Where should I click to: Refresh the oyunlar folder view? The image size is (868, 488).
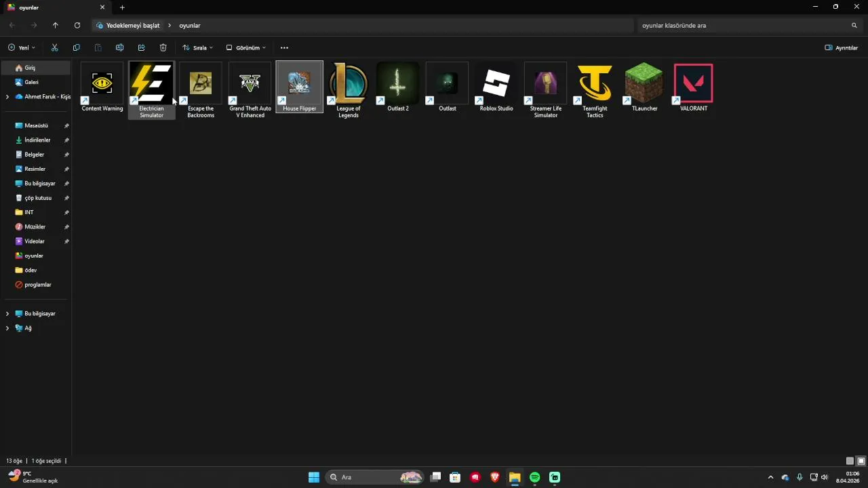click(77, 25)
